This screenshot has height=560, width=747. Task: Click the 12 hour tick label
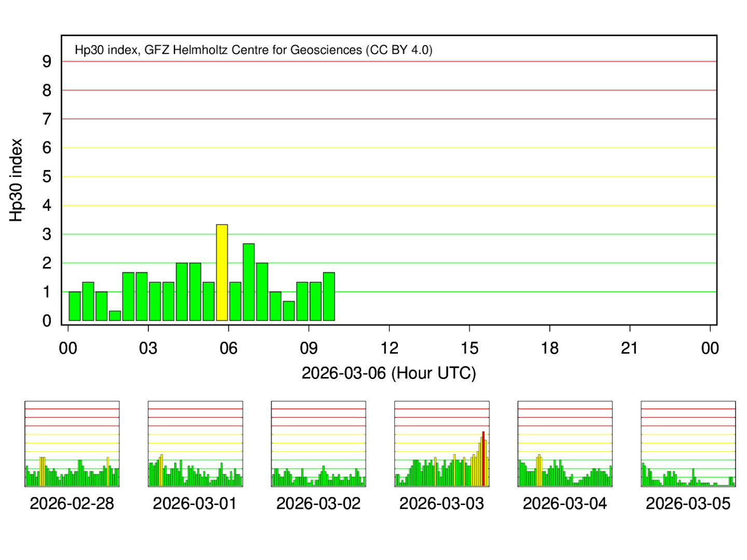389,348
